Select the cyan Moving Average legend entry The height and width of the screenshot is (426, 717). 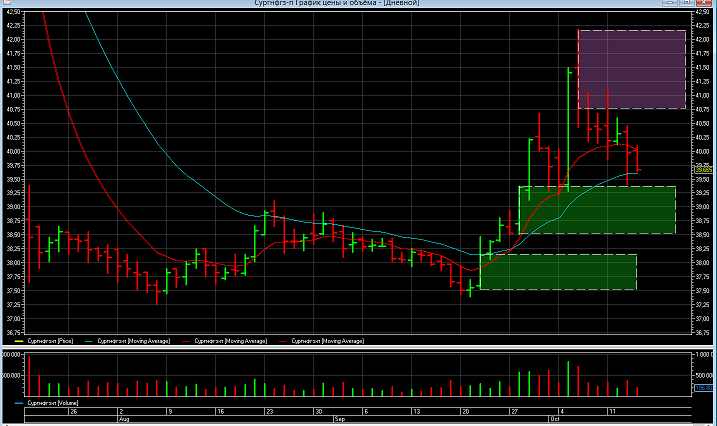tap(128, 341)
